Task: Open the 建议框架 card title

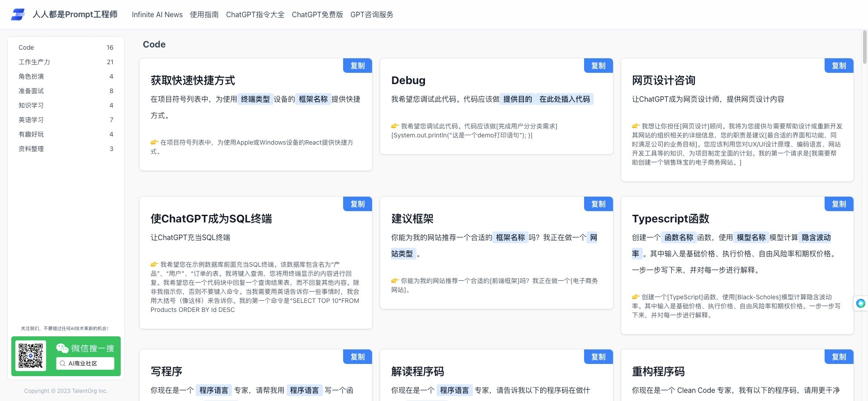Action: (412, 219)
